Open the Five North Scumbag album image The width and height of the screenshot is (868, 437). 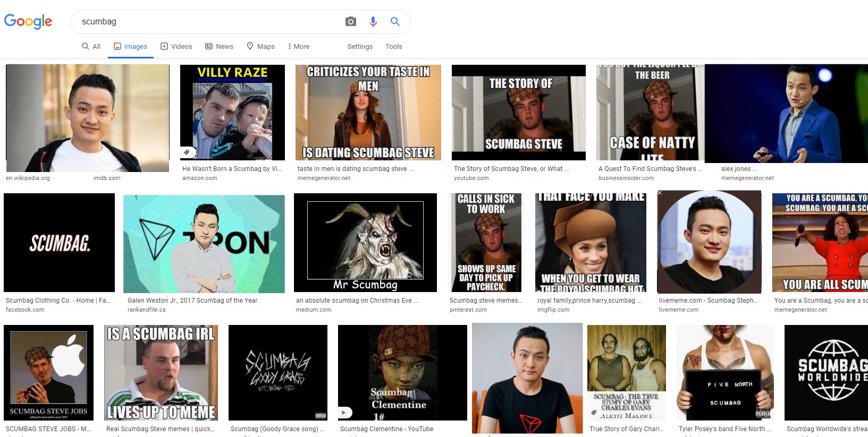click(x=726, y=373)
